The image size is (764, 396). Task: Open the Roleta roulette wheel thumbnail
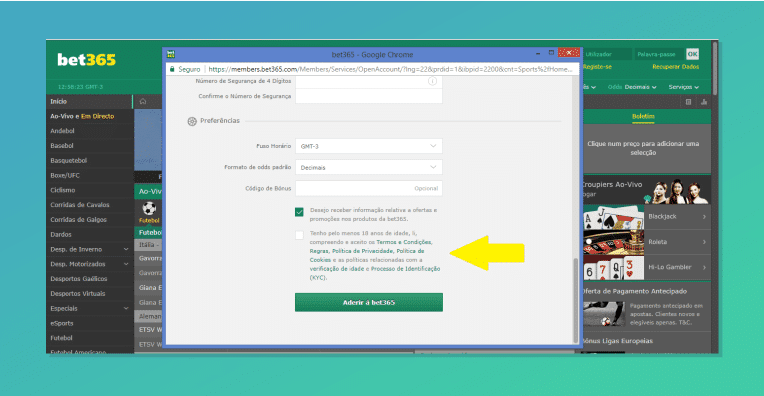click(613, 243)
